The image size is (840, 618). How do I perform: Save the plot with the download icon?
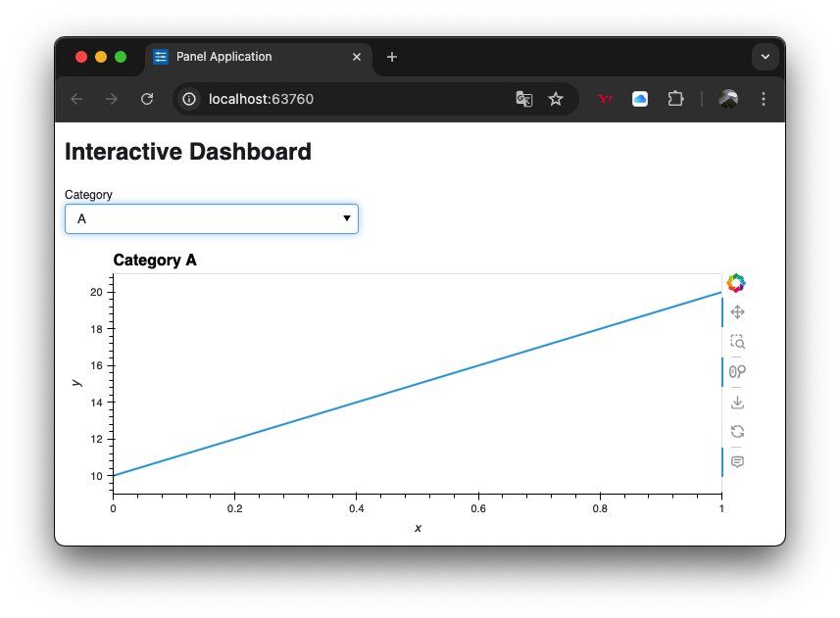point(737,403)
